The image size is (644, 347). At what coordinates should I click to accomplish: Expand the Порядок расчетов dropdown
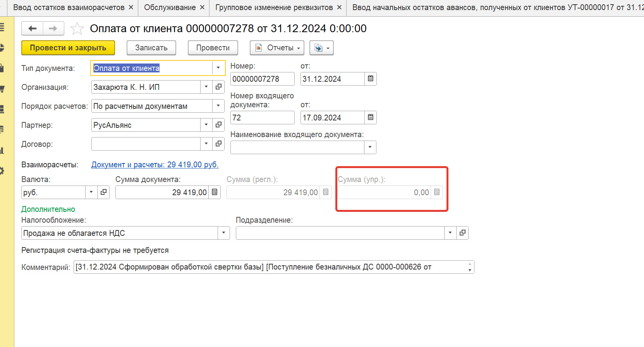point(218,106)
